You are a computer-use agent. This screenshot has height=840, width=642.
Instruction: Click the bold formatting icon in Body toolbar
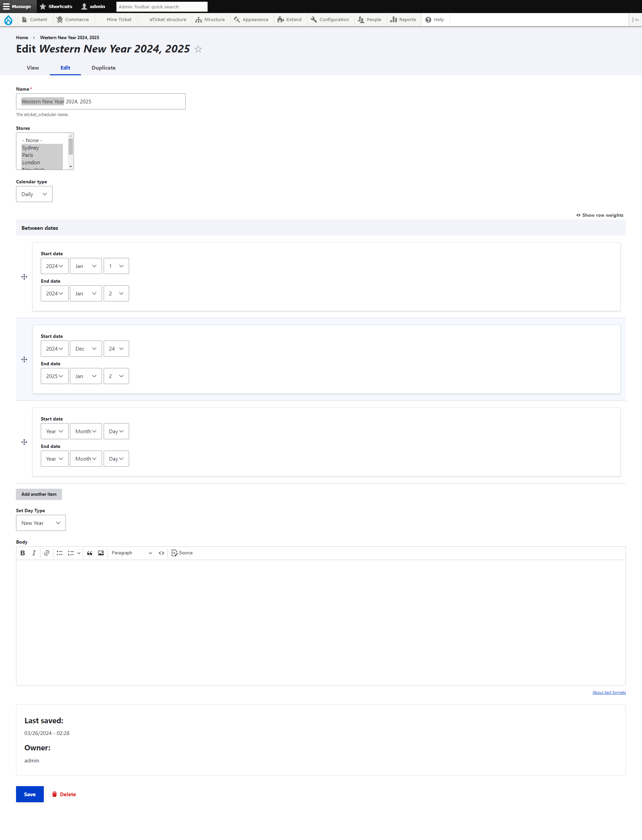coord(23,553)
